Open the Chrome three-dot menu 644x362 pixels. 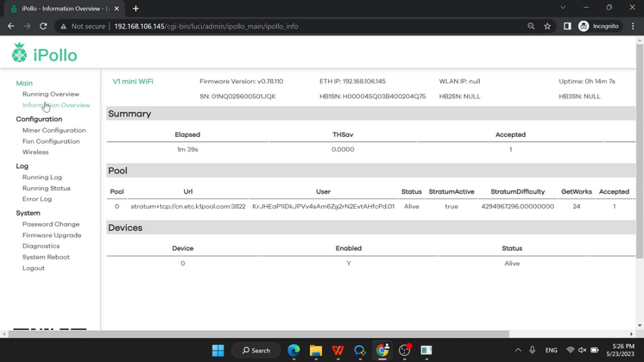point(633,27)
